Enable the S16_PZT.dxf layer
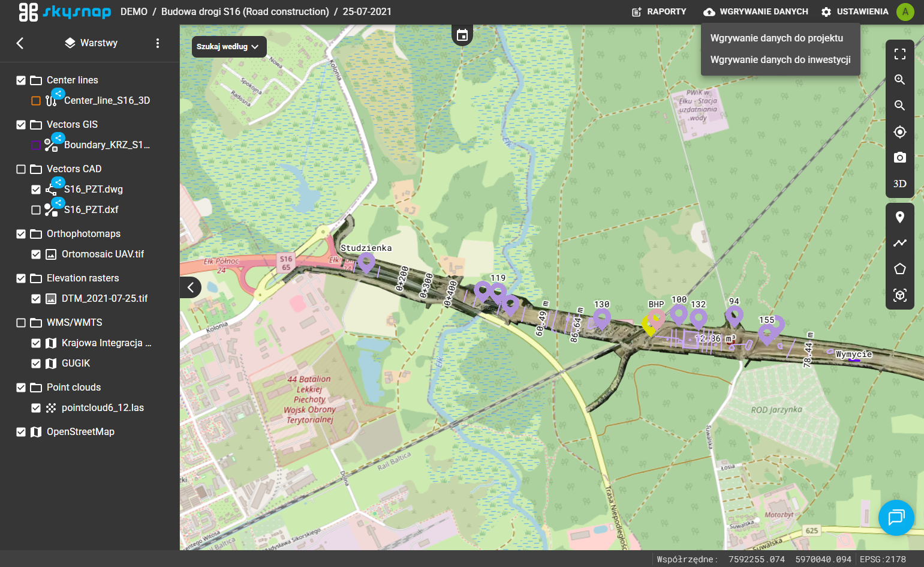Screen dimensions: 924x567 coord(36,210)
